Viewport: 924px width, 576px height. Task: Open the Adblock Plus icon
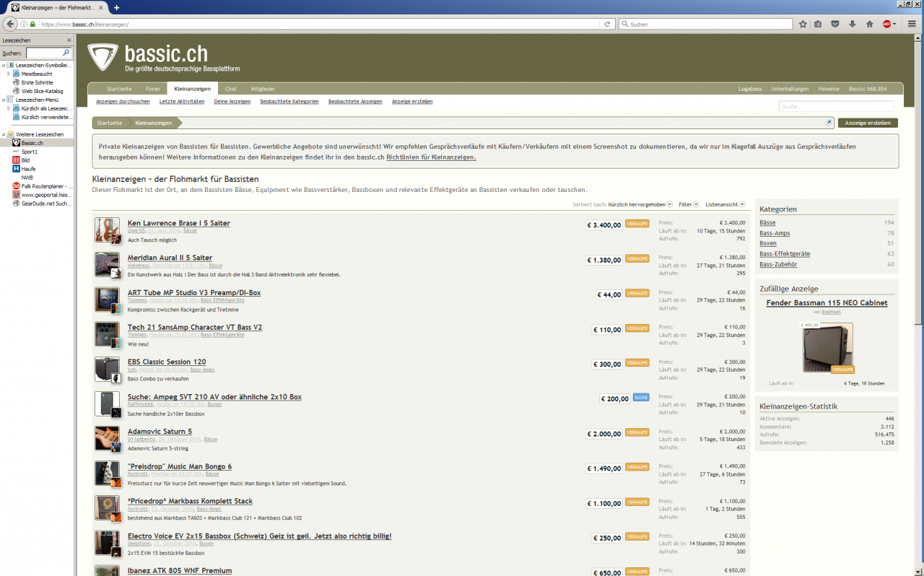click(x=887, y=24)
